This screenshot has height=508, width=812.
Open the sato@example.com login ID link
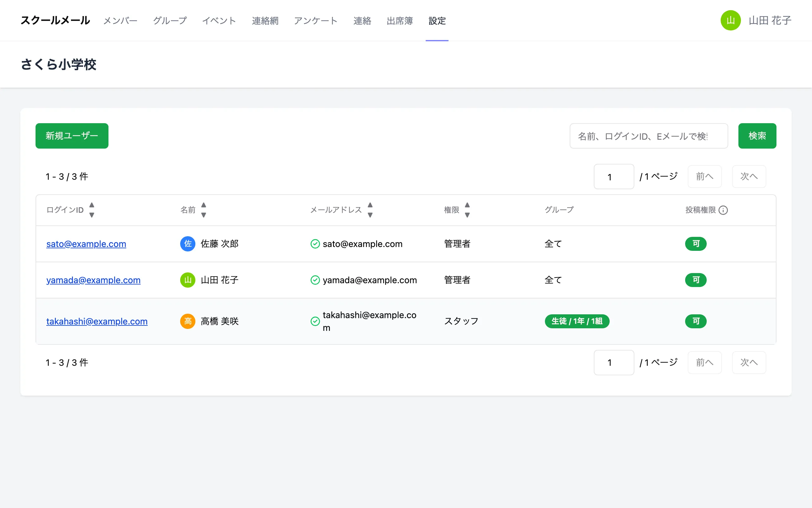(x=86, y=244)
